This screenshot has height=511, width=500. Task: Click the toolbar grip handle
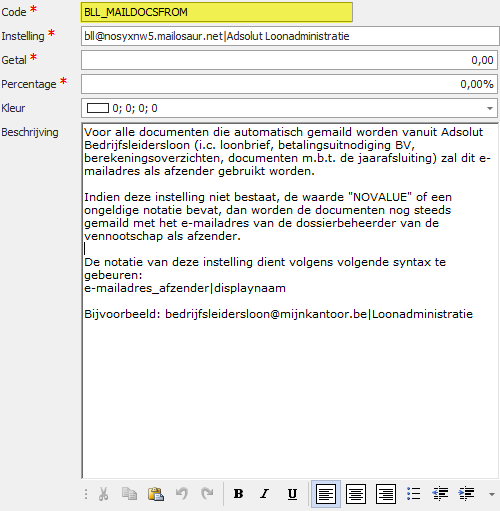pyautogui.click(x=86, y=494)
